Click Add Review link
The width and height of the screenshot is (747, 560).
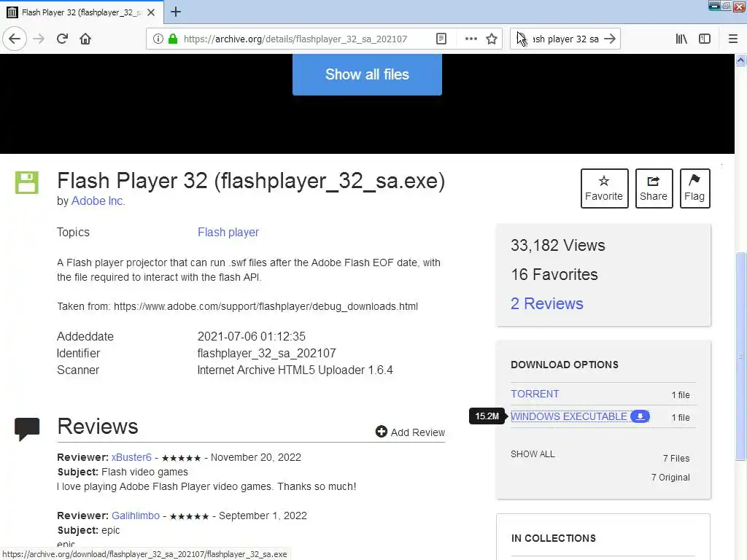[418, 432]
